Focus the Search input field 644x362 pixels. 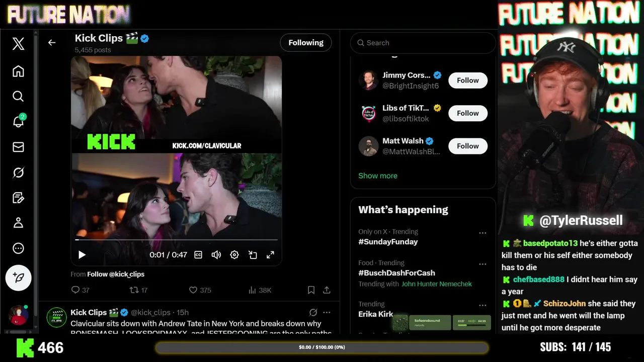(x=423, y=43)
